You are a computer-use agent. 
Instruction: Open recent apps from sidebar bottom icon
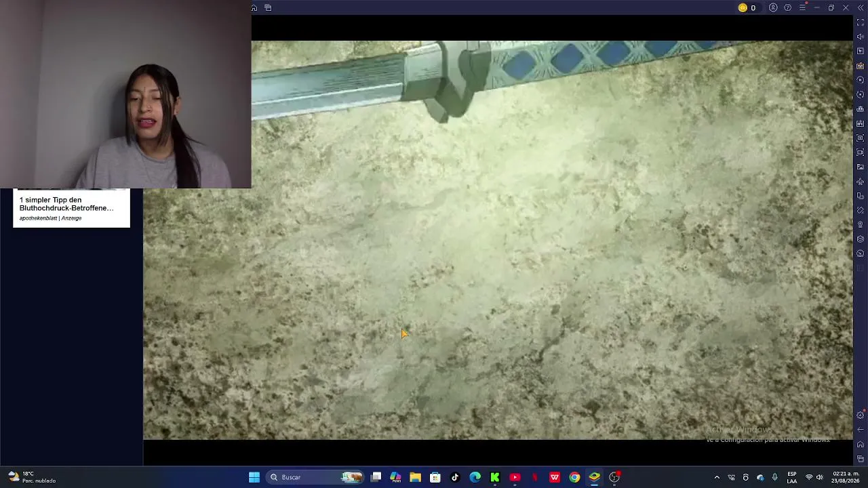point(861,459)
